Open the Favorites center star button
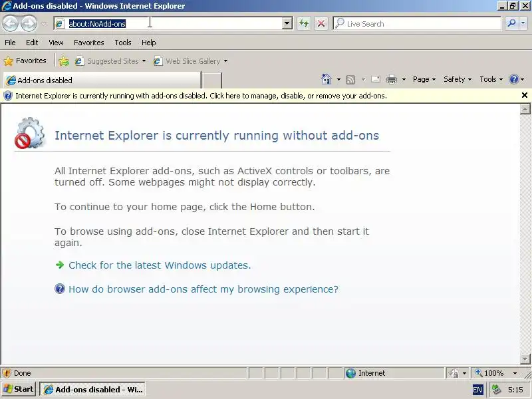 [25, 61]
